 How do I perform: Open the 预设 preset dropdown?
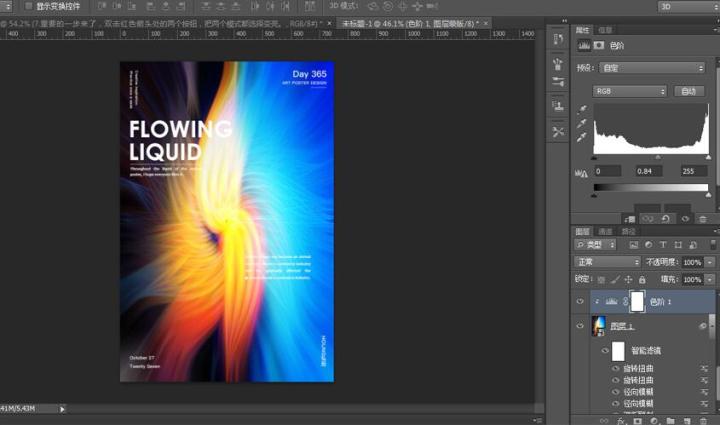pyautogui.click(x=652, y=68)
